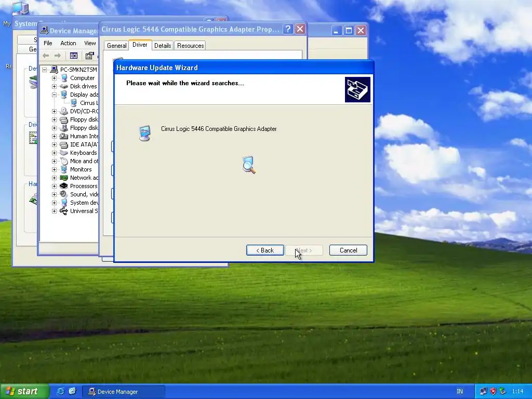The height and width of the screenshot is (399, 532).
Task: Open the General tab of adapter properties
Action: 117,46
